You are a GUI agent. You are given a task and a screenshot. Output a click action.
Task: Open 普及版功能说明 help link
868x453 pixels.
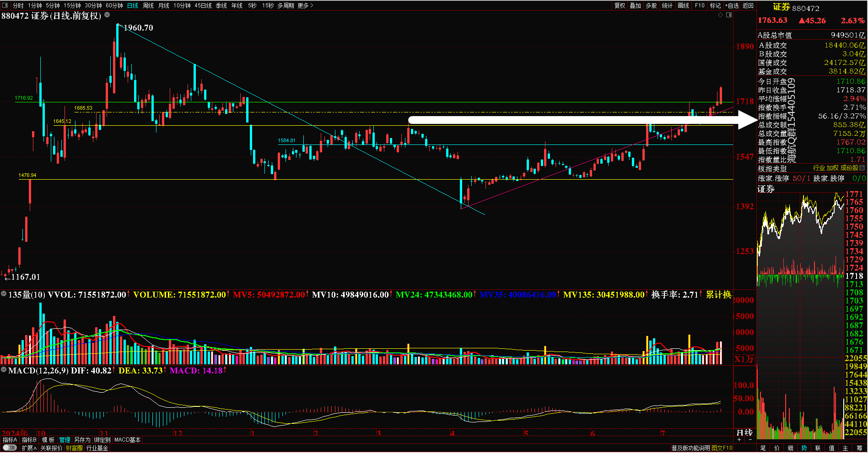(x=691, y=448)
